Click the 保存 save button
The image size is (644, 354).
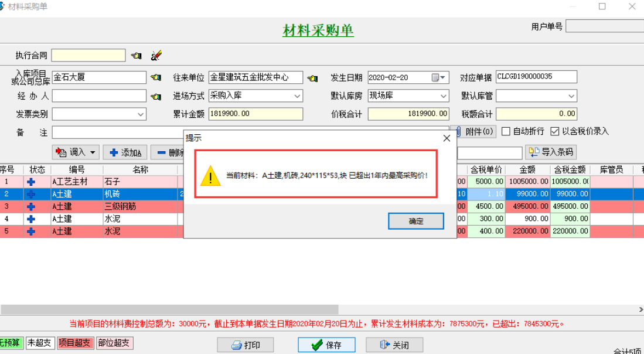click(326, 345)
